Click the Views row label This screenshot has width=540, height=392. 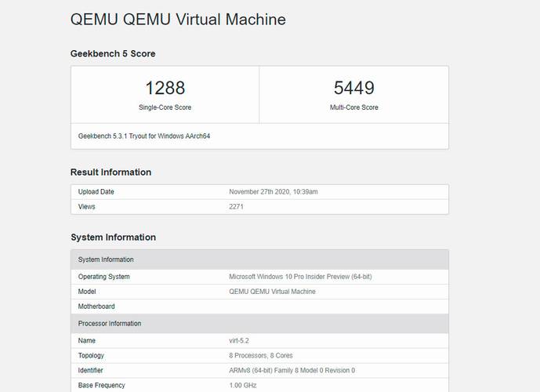pos(86,207)
